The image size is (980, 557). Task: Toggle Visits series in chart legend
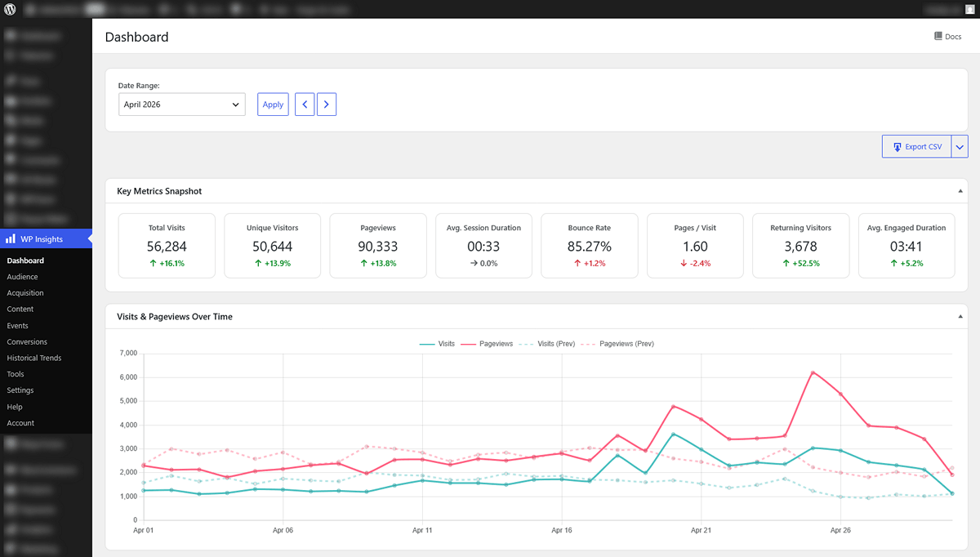(437, 344)
